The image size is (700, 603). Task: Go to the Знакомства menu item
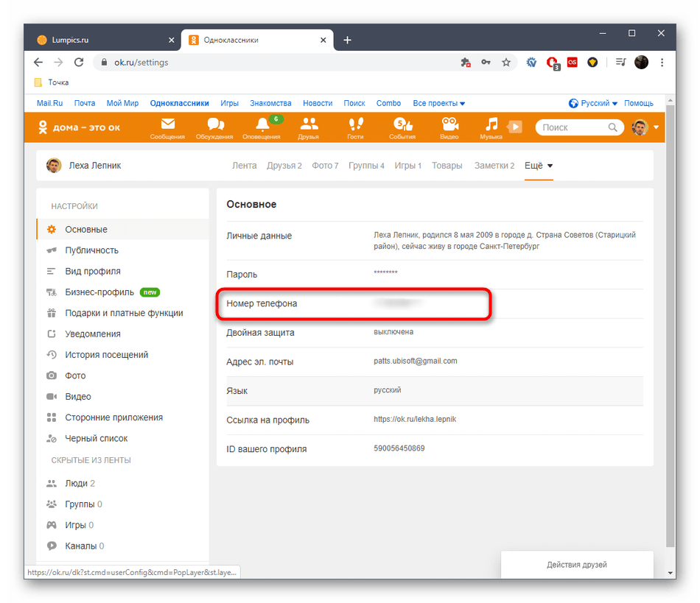[270, 103]
